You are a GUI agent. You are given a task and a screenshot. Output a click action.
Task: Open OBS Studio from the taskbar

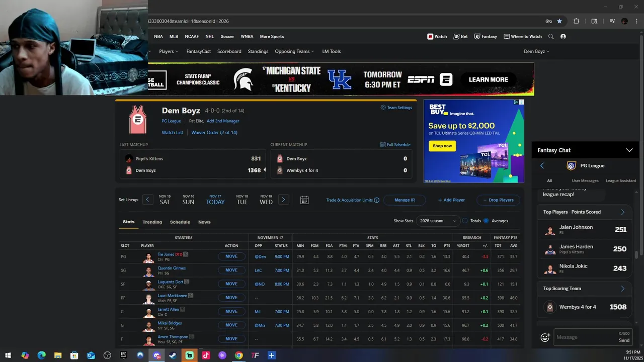pos(107,355)
